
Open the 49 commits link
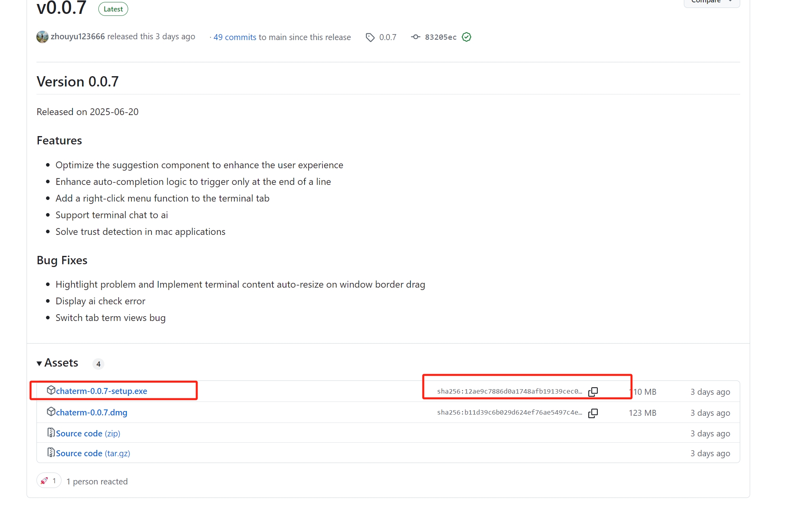click(x=235, y=37)
